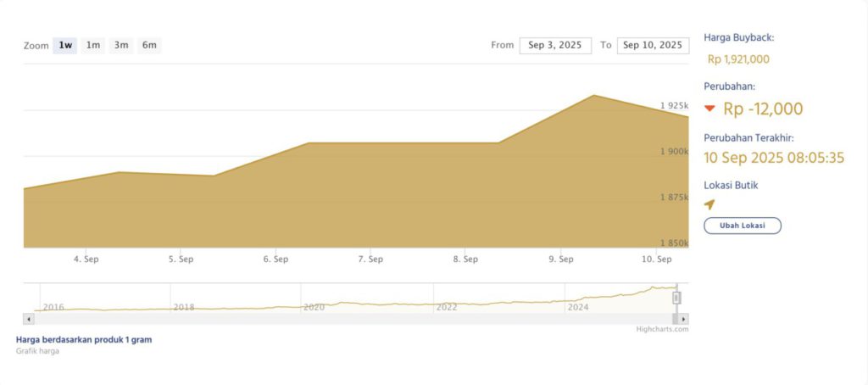Click the navigator scrollbar left arrow
Screen dimensions: 868x385
[x=28, y=319]
